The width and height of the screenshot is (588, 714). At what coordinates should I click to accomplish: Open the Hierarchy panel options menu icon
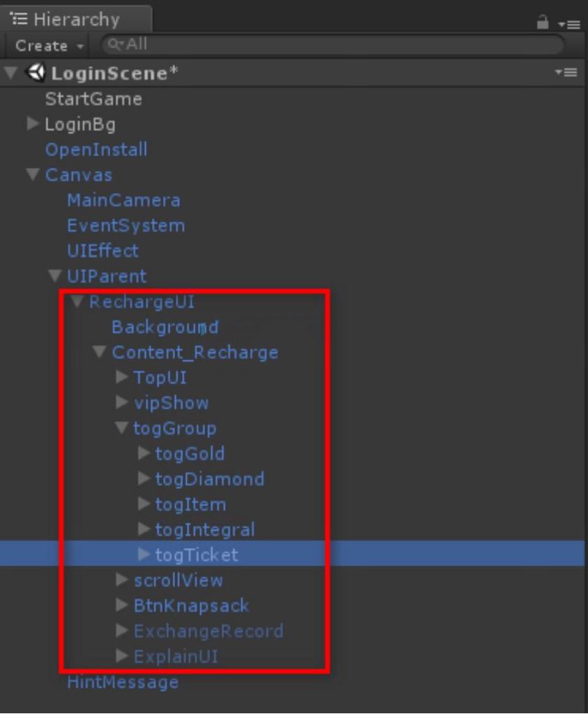pos(569,24)
